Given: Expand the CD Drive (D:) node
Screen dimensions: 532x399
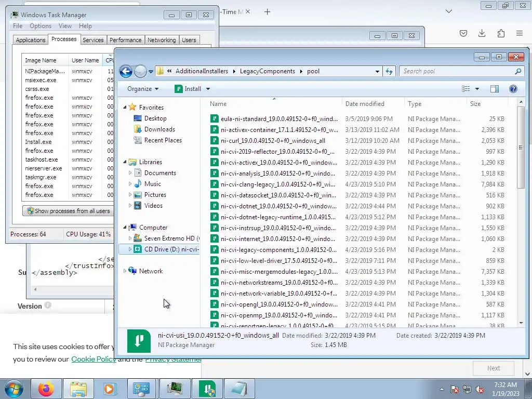Looking at the screenshot, I should pos(130,249).
